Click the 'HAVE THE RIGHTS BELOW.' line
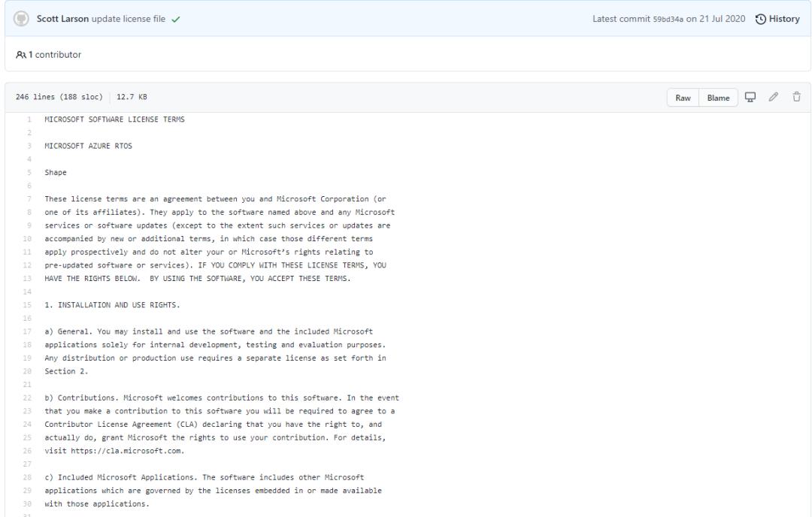812x517 pixels. [x=197, y=279]
